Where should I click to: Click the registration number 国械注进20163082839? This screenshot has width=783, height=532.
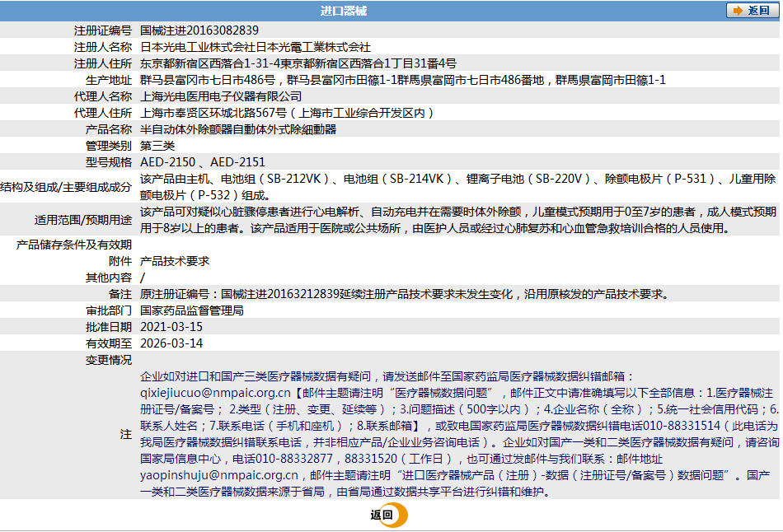click(x=199, y=30)
